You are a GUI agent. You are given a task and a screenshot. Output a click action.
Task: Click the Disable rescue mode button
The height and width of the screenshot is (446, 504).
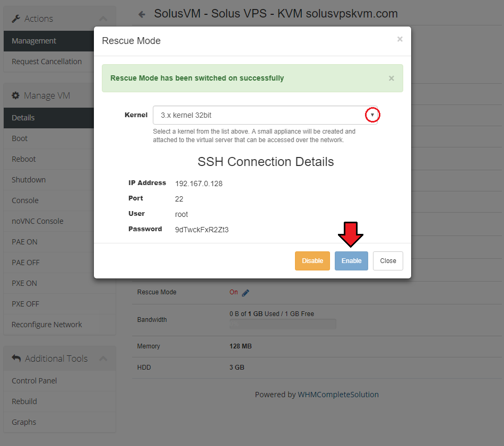pos(312,261)
